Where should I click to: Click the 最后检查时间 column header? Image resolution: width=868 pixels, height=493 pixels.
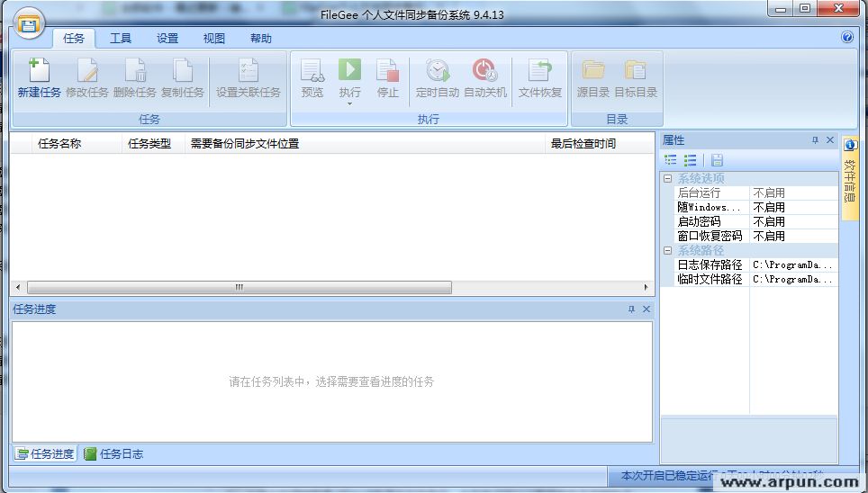pyautogui.click(x=599, y=144)
